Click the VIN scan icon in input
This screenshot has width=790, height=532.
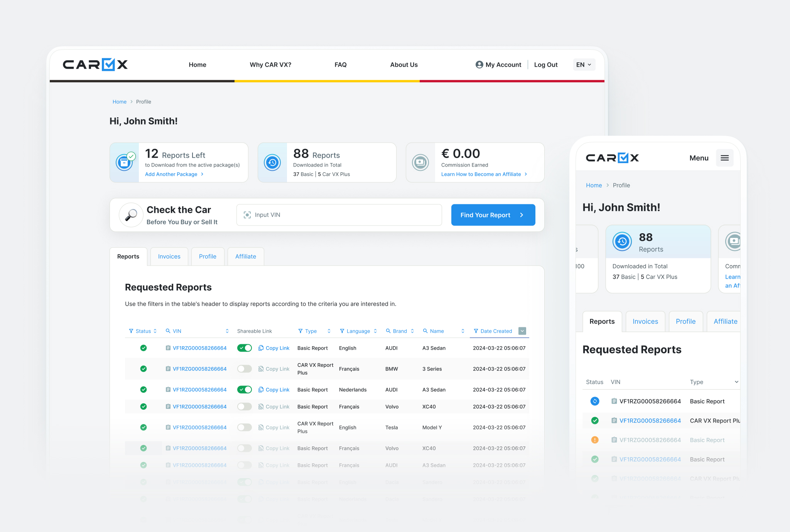tap(247, 215)
